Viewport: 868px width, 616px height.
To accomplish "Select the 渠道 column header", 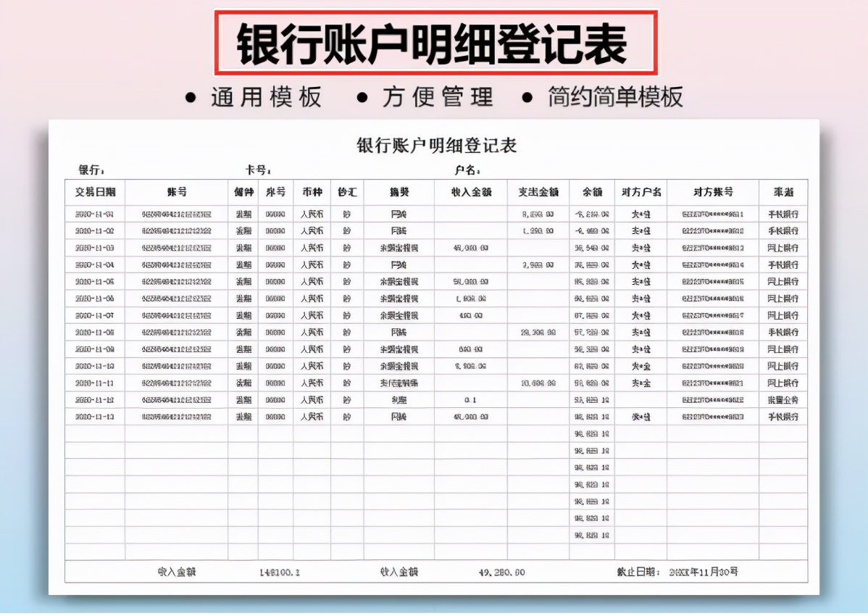I will tap(783, 191).
